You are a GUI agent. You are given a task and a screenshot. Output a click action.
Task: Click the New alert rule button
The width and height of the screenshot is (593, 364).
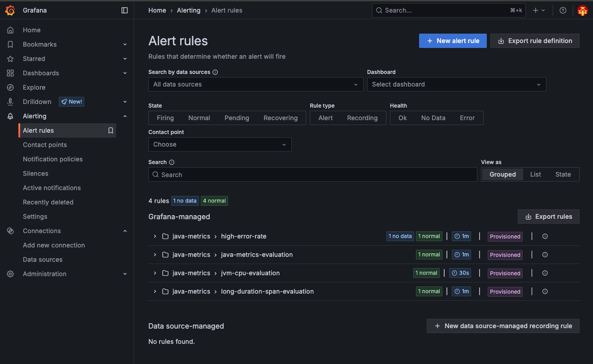click(453, 41)
